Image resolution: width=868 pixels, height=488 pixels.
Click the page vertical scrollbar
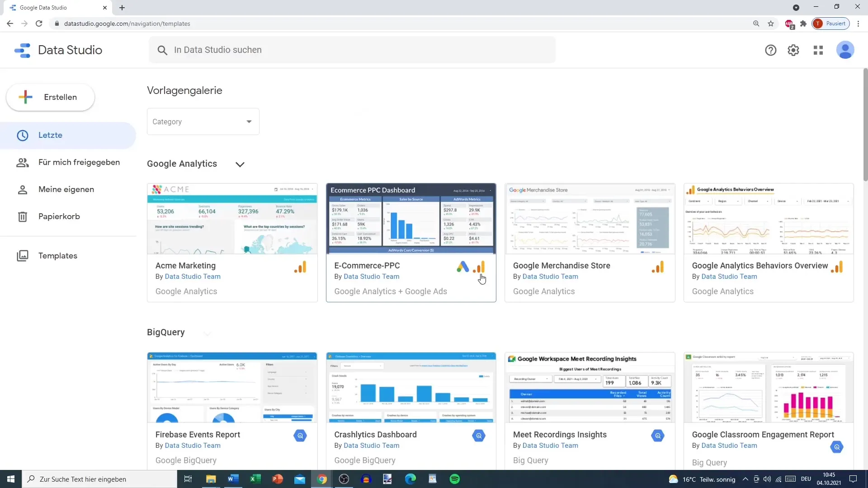865,125
